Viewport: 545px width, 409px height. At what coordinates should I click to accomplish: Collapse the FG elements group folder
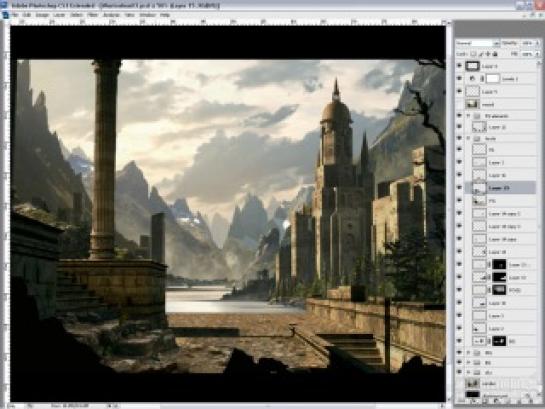[468, 116]
